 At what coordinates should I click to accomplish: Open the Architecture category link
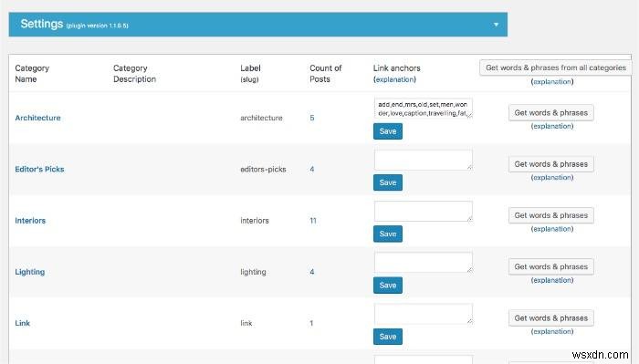[38, 118]
